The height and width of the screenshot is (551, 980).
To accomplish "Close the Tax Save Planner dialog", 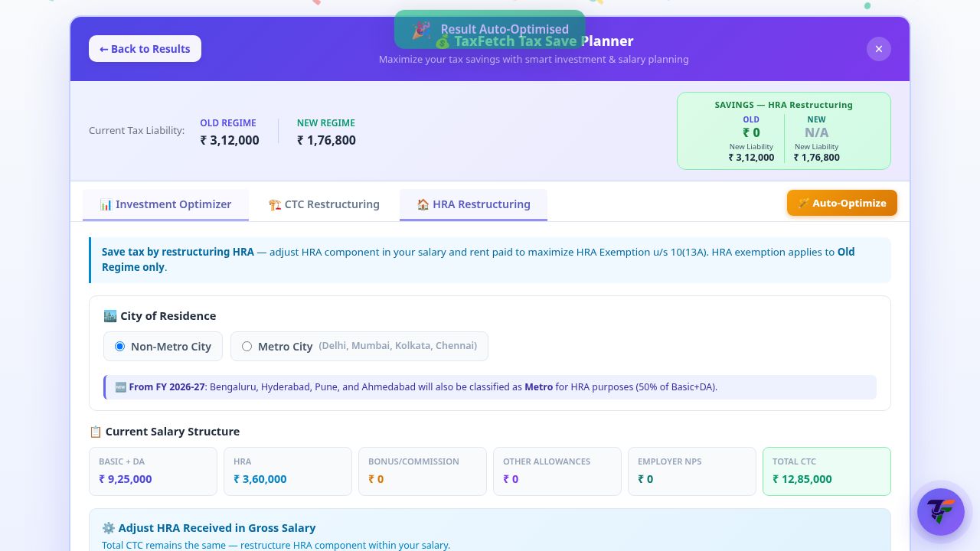I will point(879,49).
